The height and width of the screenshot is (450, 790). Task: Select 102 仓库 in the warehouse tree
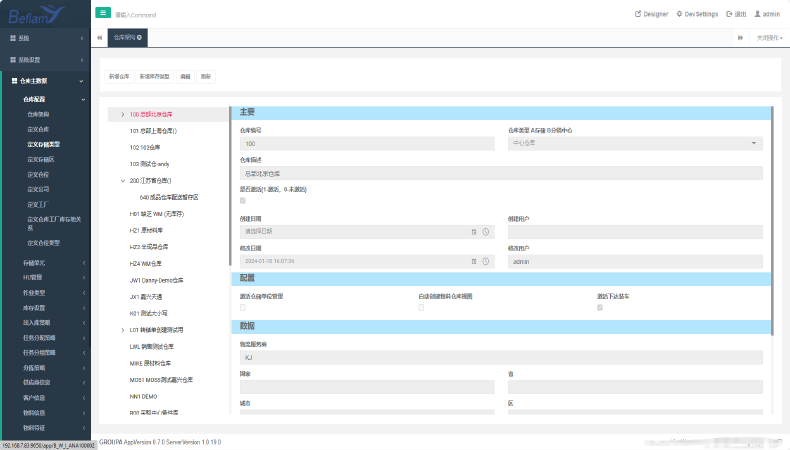point(145,148)
